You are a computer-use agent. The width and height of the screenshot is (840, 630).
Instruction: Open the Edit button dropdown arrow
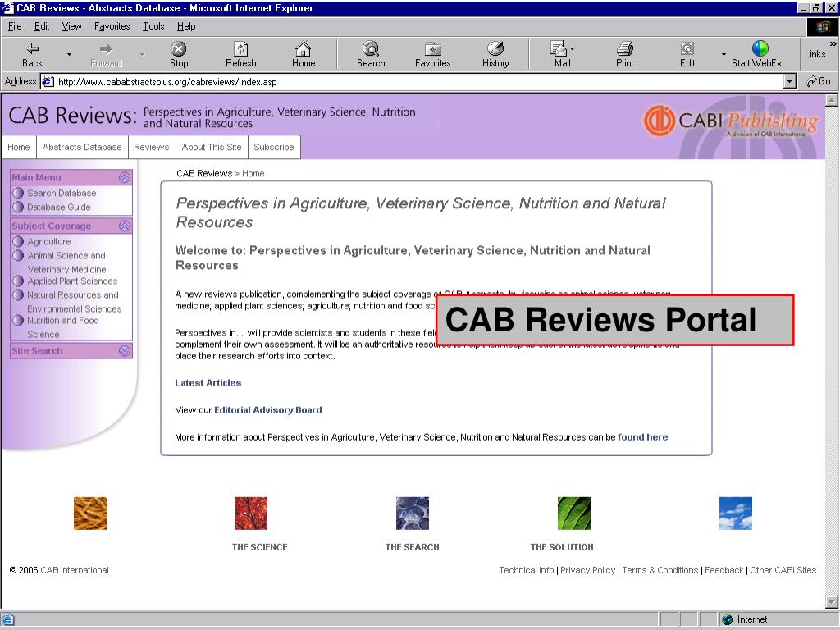coord(724,55)
